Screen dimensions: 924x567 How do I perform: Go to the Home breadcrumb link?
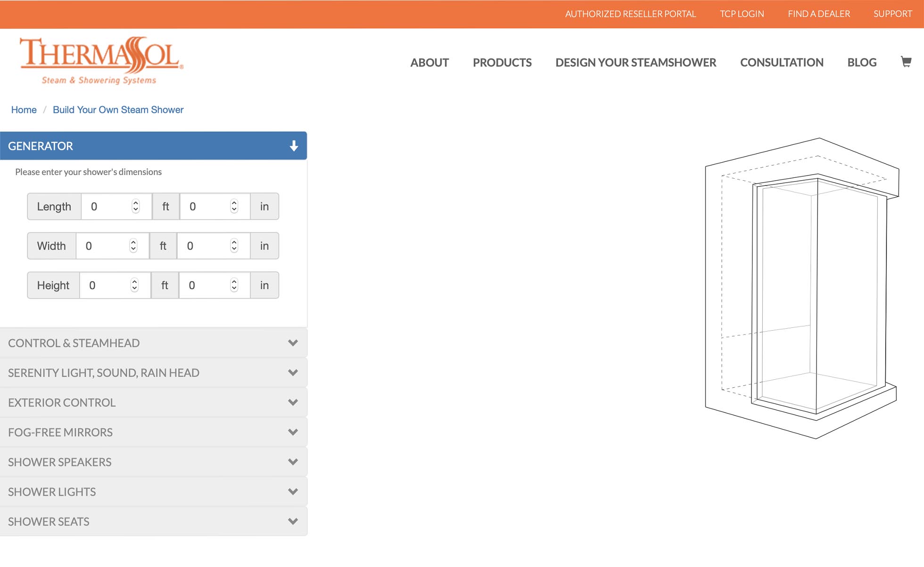(x=24, y=110)
